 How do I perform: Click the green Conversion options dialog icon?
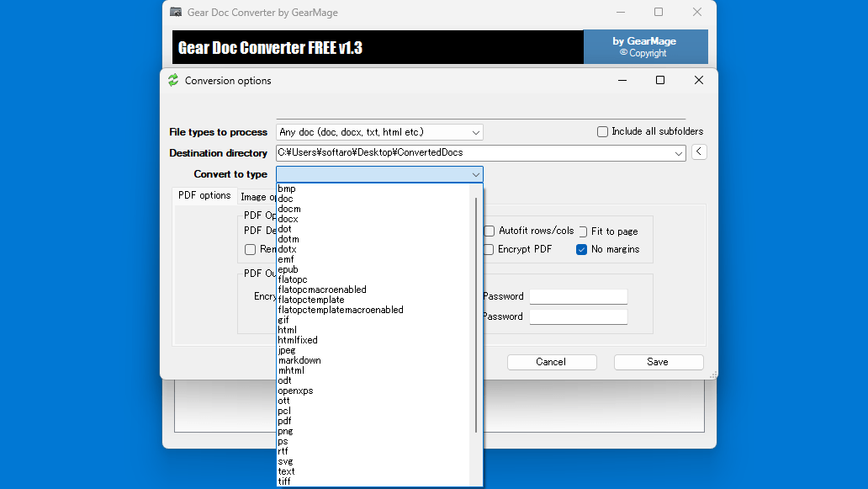coord(173,81)
